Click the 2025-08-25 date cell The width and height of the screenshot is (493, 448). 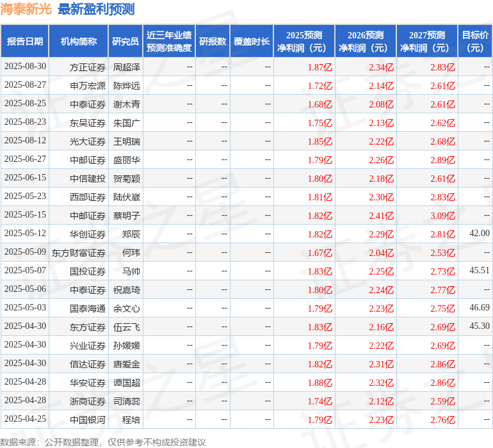click(x=25, y=104)
